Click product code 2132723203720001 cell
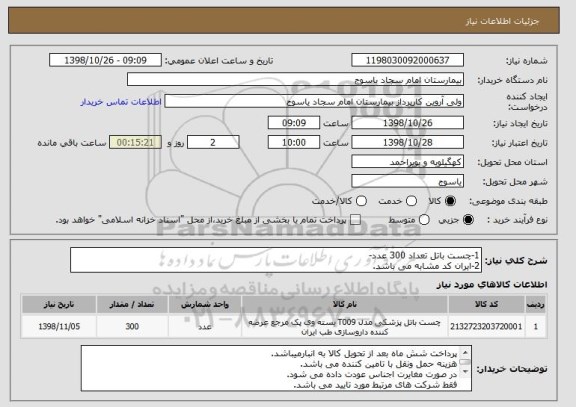Screen dimensions: 576x407 pos(486,326)
